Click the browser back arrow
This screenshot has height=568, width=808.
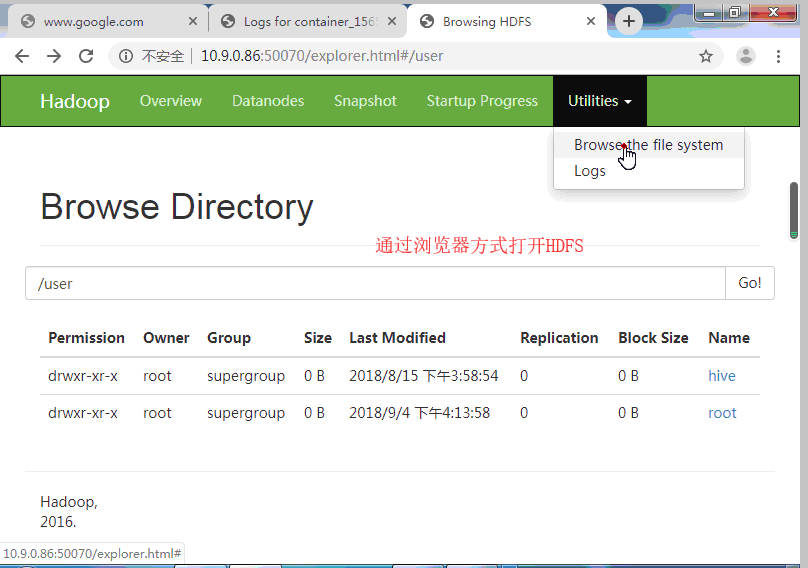pos(22,56)
